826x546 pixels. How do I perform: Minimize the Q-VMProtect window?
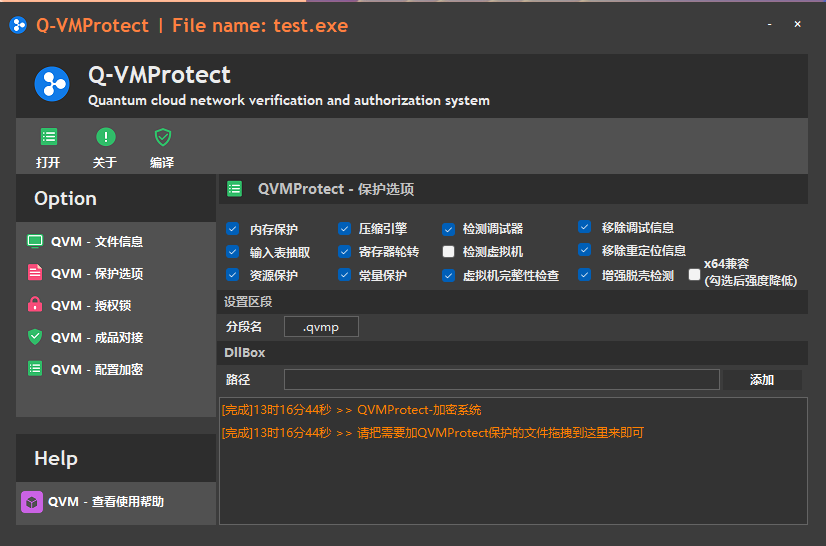coord(769,24)
